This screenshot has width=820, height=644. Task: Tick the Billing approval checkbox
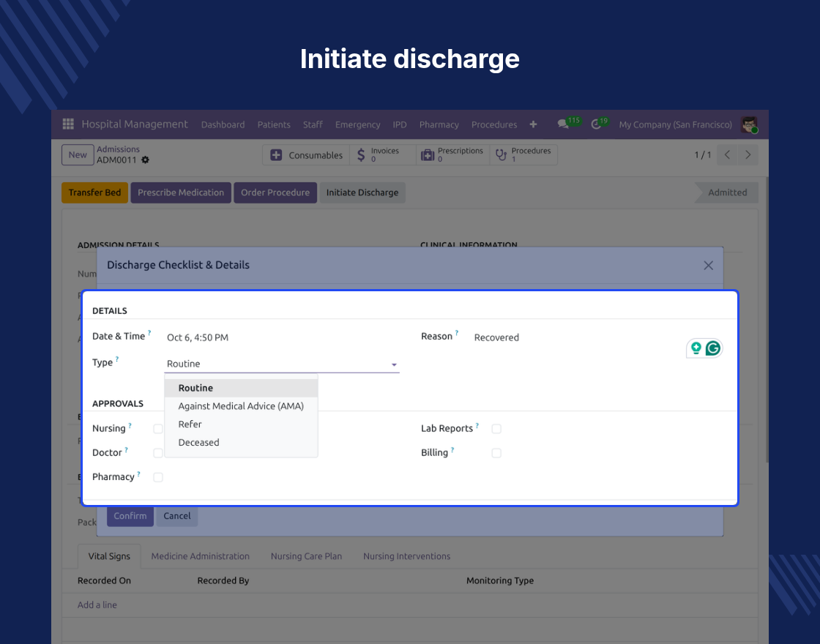(x=496, y=453)
